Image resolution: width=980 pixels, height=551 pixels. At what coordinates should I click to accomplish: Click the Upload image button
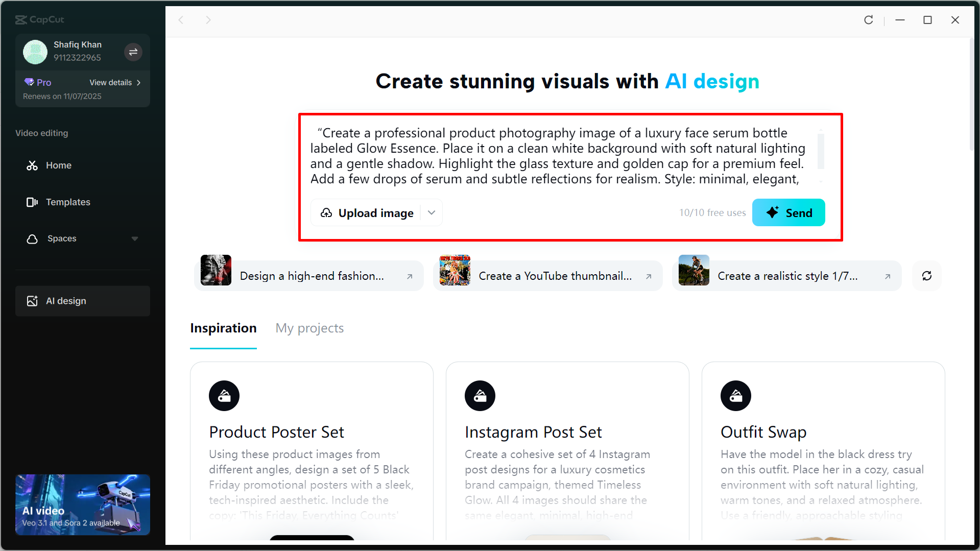(x=367, y=213)
